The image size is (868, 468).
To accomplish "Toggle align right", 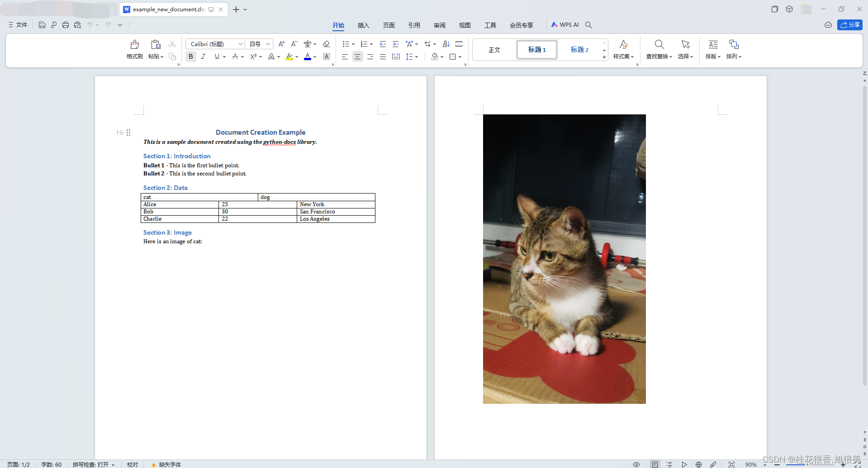I will pos(370,57).
